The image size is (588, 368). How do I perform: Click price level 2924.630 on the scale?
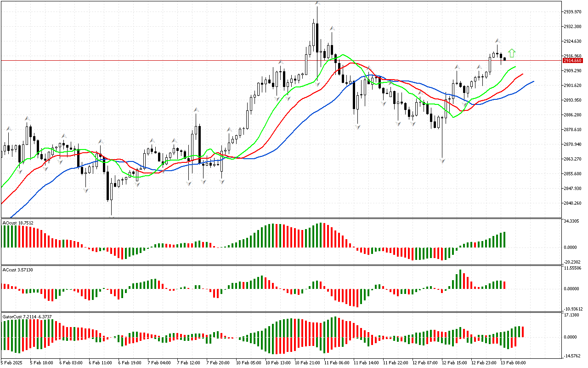pyautogui.click(x=572, y=41)
